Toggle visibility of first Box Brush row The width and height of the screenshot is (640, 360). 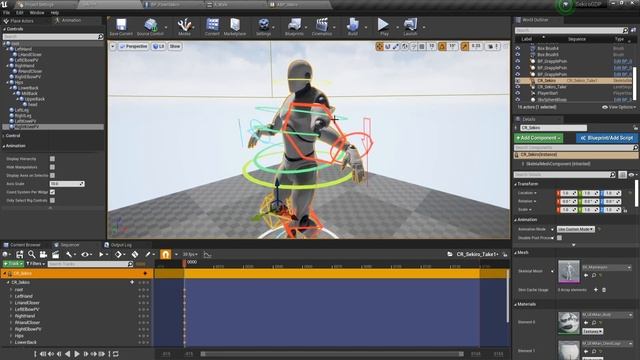(518, 48)
